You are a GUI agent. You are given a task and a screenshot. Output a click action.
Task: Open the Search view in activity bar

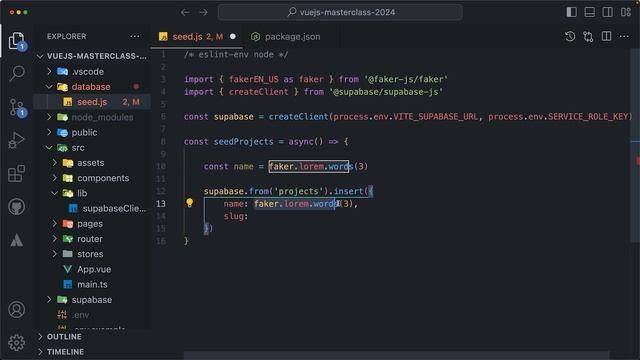point(17,73)
